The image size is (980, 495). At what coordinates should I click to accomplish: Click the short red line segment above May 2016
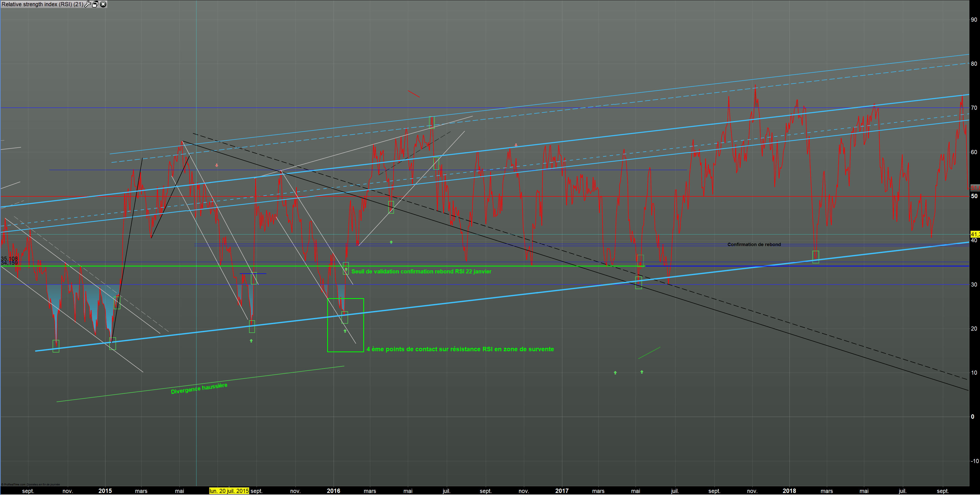(414, 94)
